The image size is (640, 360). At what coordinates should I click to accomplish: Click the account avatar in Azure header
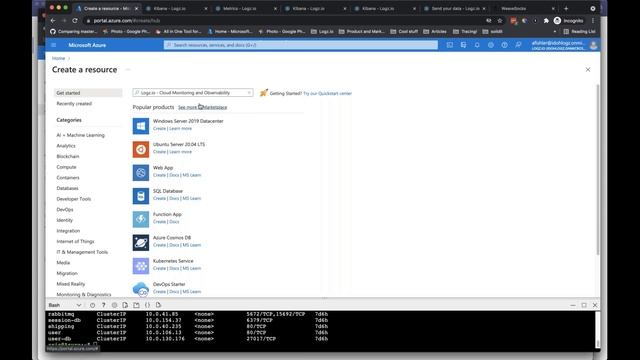click(x=593, y=45)
